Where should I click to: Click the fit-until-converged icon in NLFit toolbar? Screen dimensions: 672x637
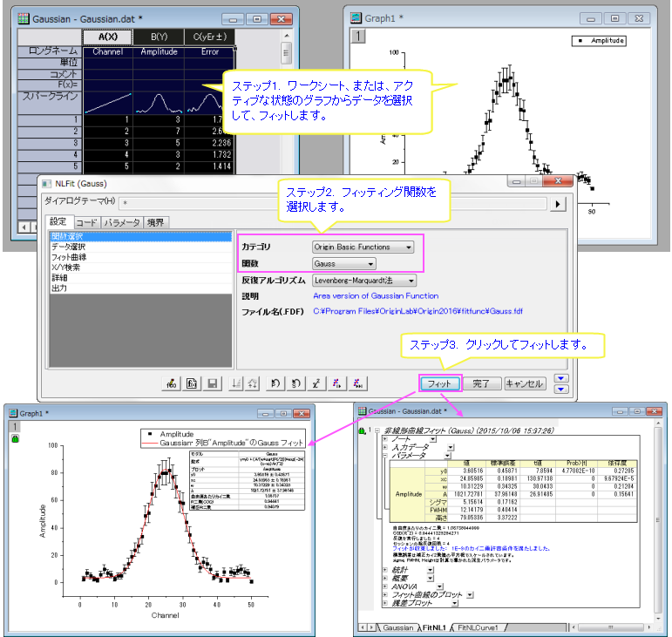point(357,383)
